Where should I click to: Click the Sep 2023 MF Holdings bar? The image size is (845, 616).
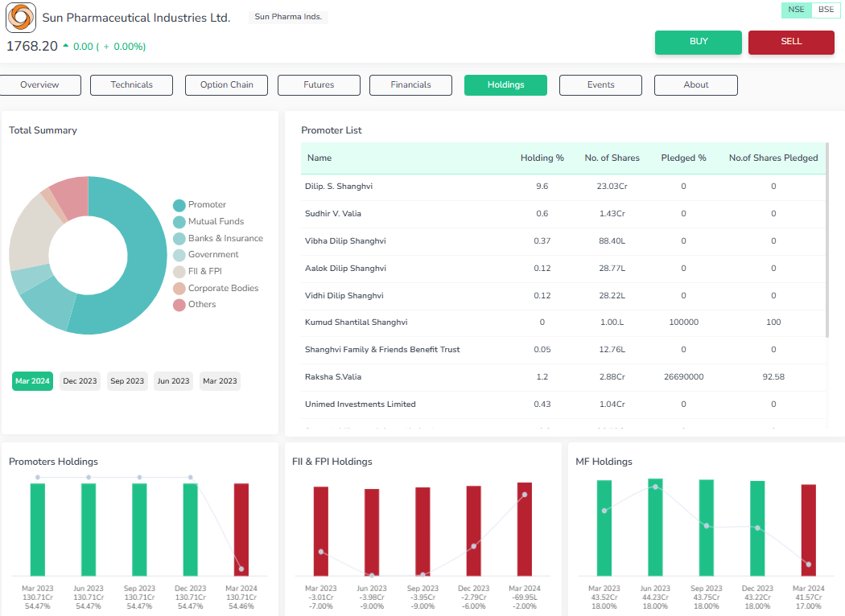coord(707,528)
